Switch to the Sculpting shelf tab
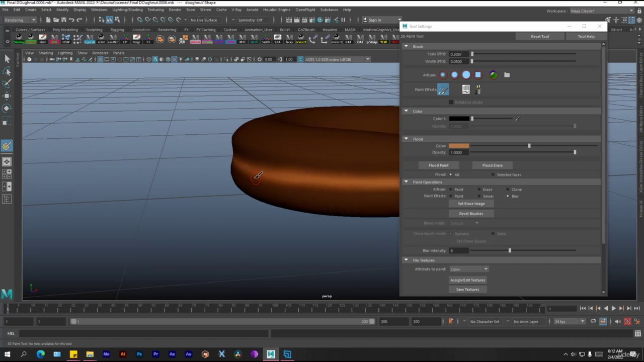 point(94,30)
